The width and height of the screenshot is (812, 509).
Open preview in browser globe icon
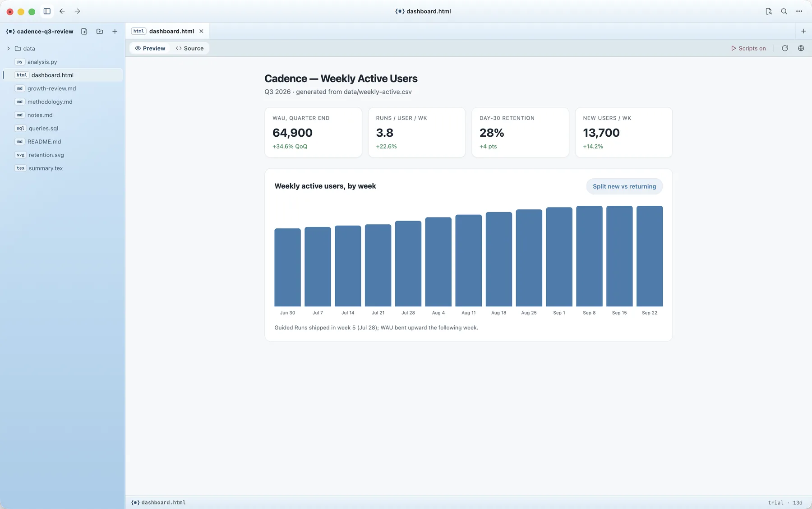click(x=801, y=48)
